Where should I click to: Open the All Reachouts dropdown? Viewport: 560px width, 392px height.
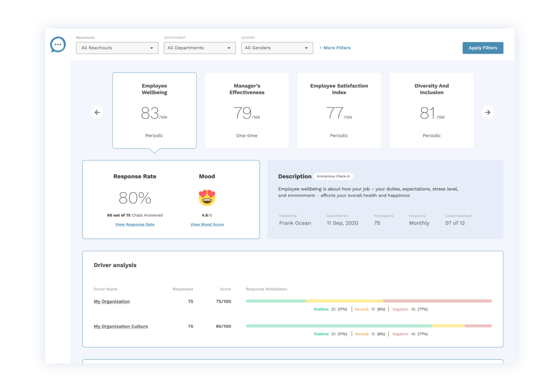pos(117,48)
